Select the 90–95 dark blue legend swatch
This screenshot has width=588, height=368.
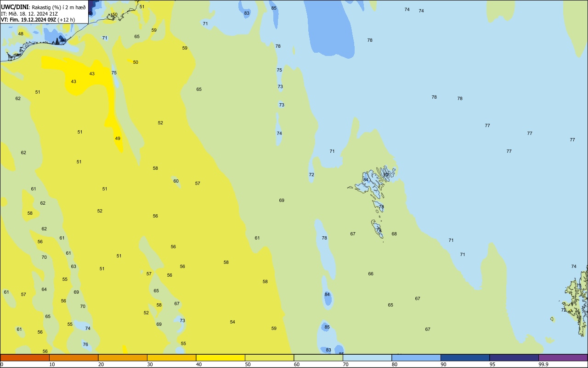465,357
